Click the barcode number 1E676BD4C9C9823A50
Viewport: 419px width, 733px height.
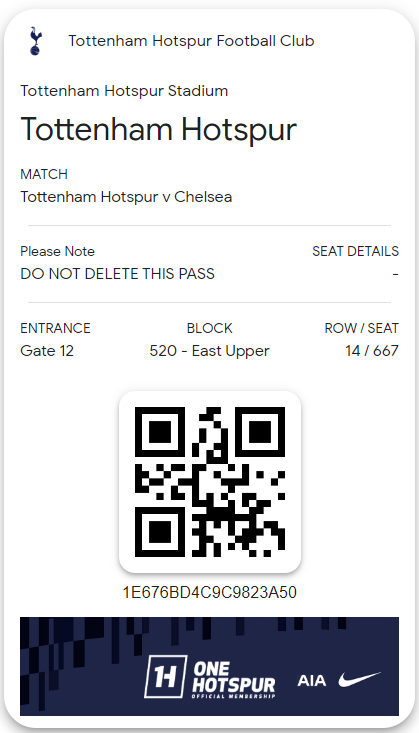click(x=210, y=592)
